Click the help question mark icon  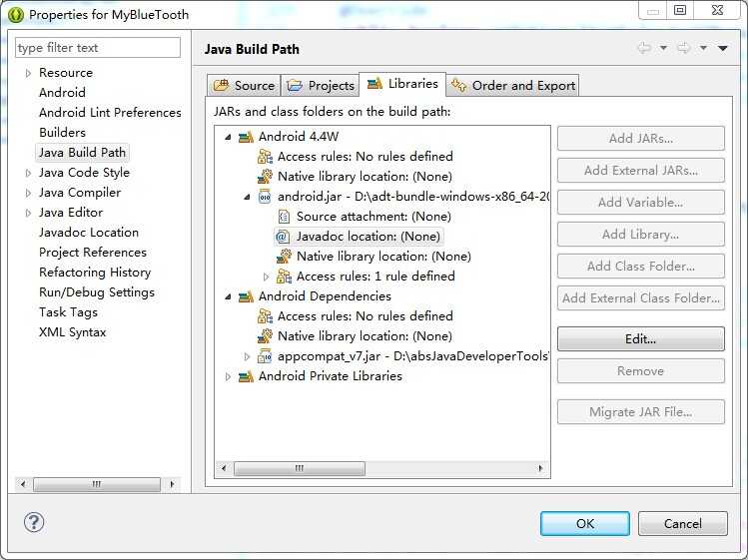pyautogui.click(x=34, y=522)
